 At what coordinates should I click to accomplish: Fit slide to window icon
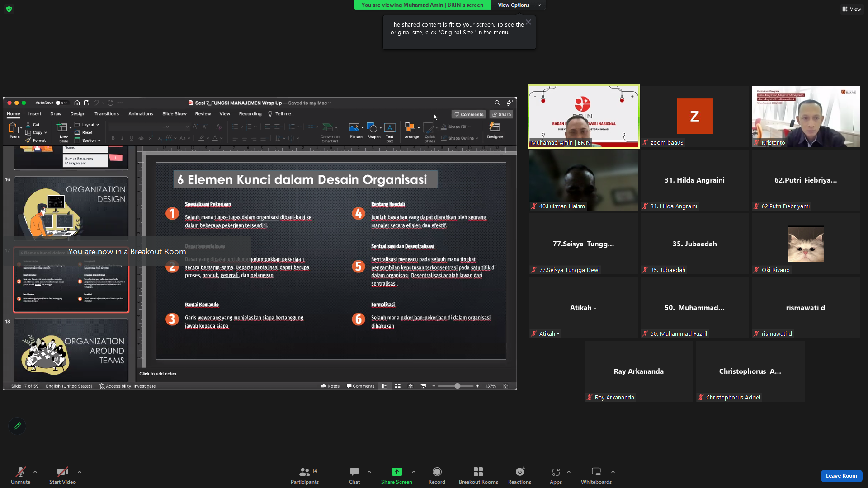[x=506, y=386]
